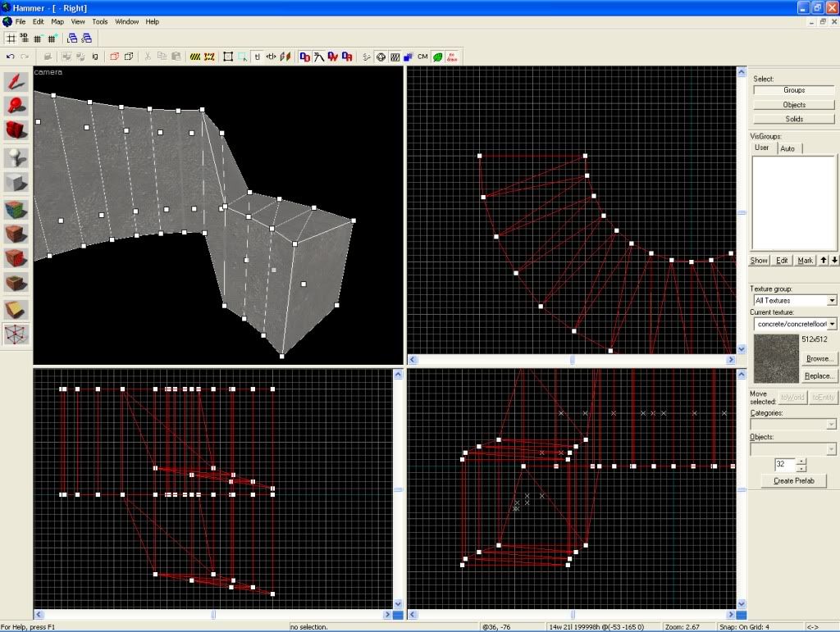Select the red arrow Selection tool
840x632 pixels.
(16, 81)
